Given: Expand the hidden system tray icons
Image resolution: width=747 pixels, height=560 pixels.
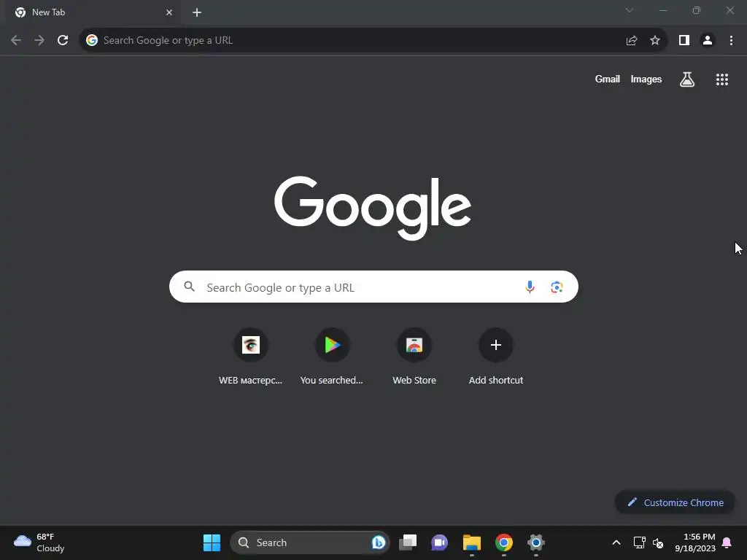Looking at the screenshot, I should pyautogui.click(x=616, y=542).
